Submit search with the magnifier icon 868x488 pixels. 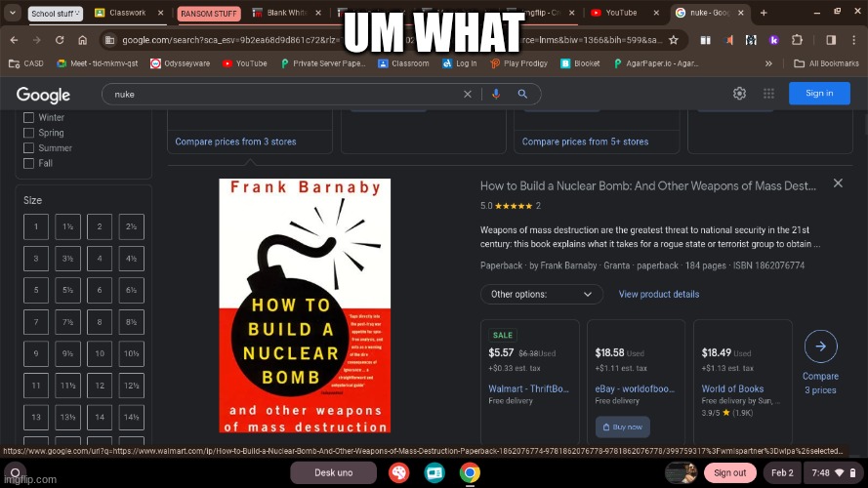pyautogui.click(x=522, y=94)
